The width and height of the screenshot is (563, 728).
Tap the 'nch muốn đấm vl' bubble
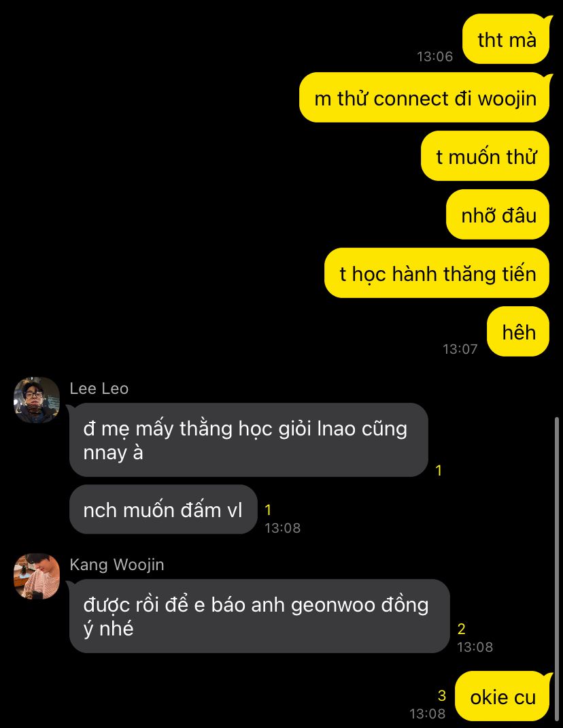click(163, 510)
